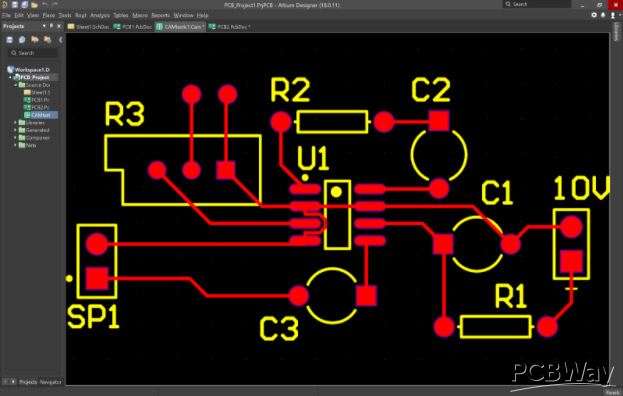Click the save project icon in Projects panel

pyautogui.click(x=10, y=39)
